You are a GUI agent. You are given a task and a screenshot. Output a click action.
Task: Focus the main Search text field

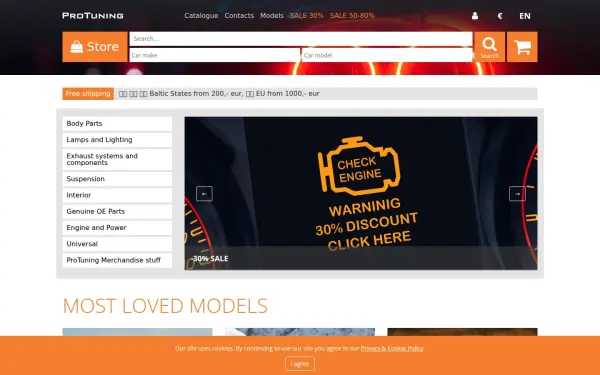pyautogui.click(x=301, y=39)
